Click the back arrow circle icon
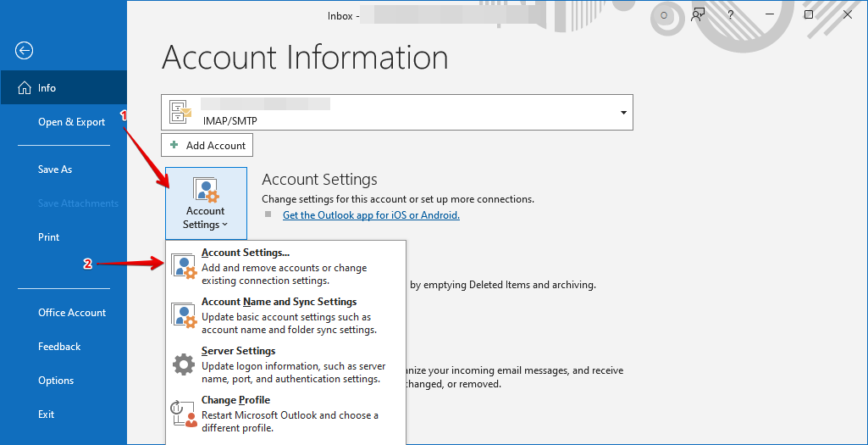 click(25, 51)
